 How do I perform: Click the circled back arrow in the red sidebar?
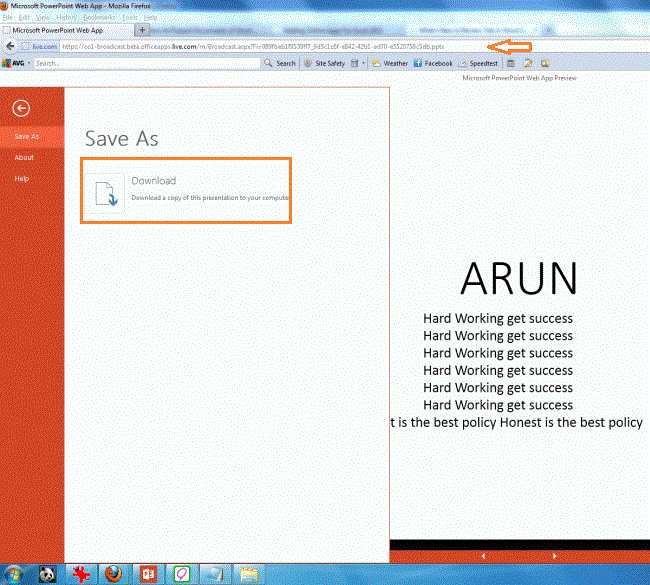tap(21, 108)
